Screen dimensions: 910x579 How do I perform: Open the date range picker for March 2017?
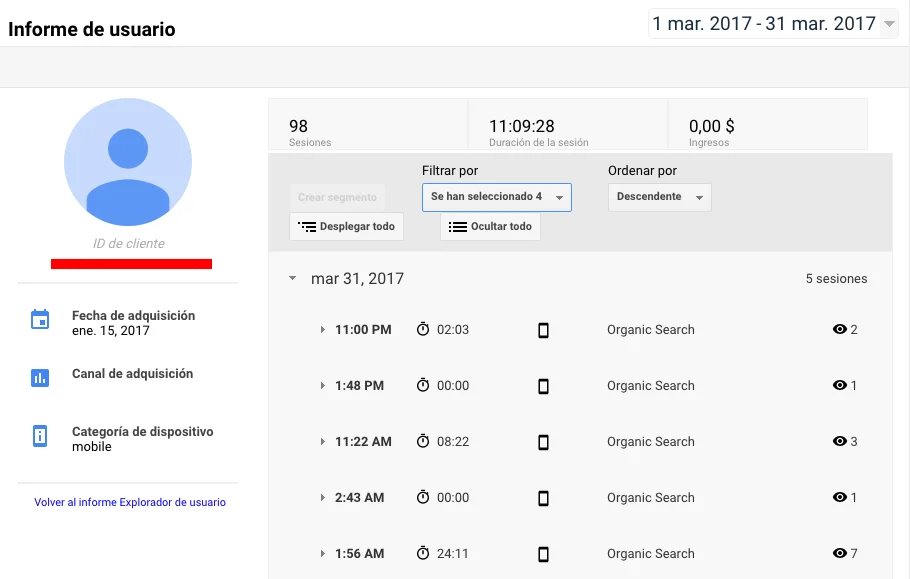tap(773, 23)
